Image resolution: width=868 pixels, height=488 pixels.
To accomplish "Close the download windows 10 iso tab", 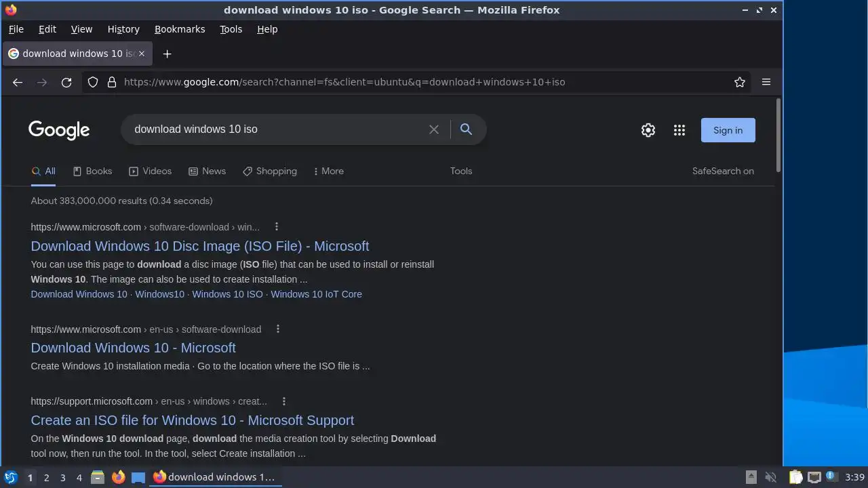I will click(141, 54).
